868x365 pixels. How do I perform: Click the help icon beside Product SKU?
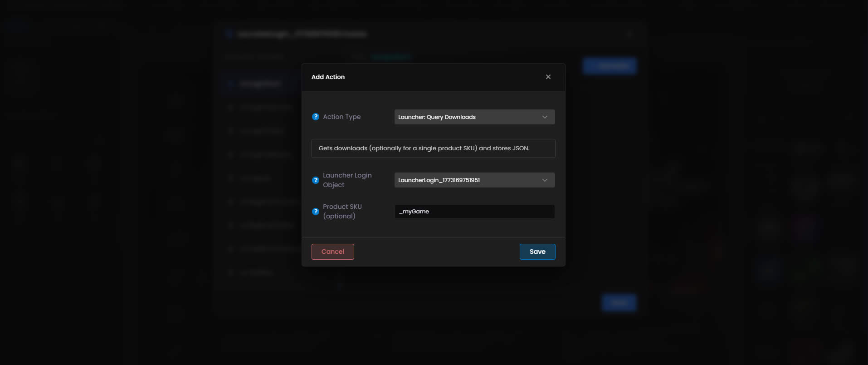tap(316, 212)
